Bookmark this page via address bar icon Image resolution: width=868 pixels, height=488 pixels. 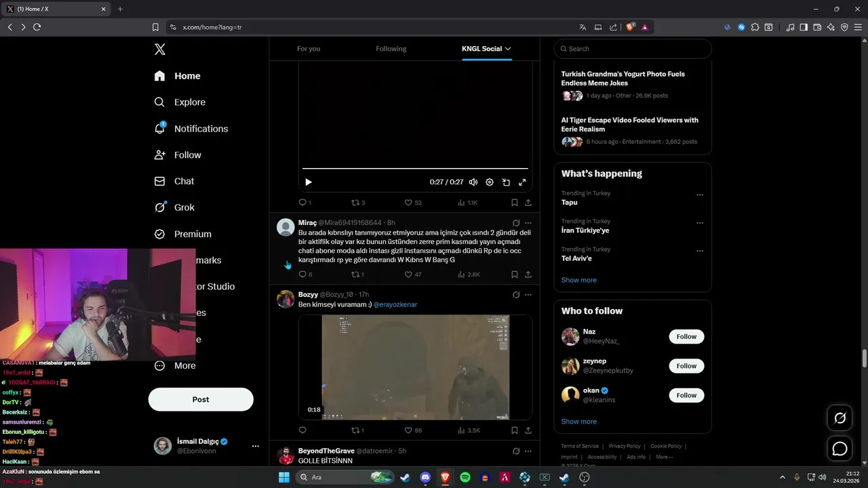click(155, 27)
